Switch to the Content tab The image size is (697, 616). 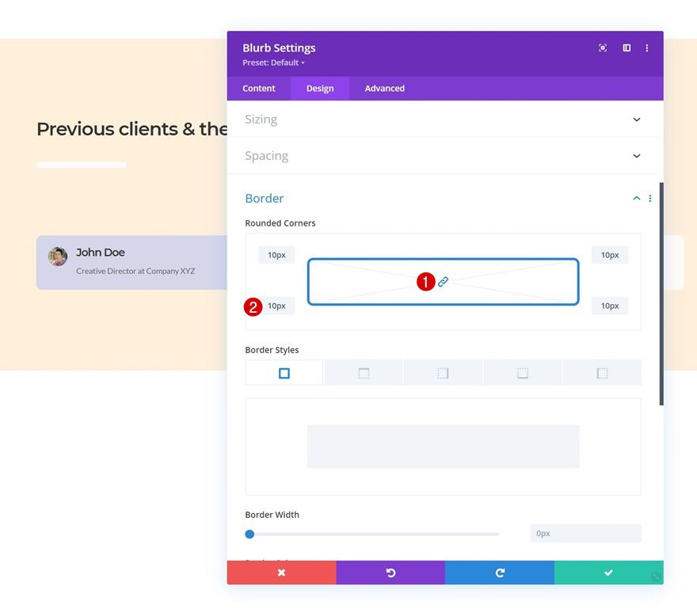(259, 89)
